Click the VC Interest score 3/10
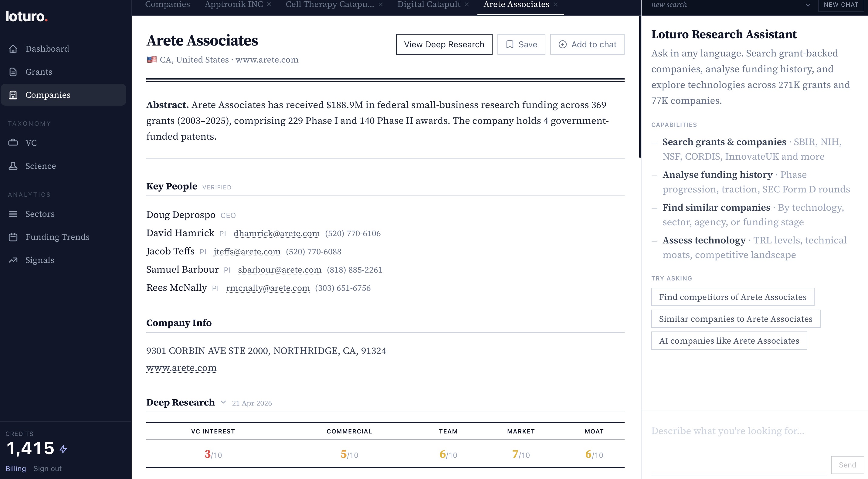868x479 pixels. [x=213, y=454]
